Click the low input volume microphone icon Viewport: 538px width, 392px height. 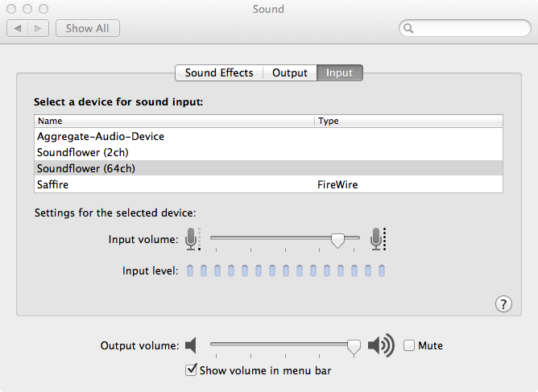[192, 238]
